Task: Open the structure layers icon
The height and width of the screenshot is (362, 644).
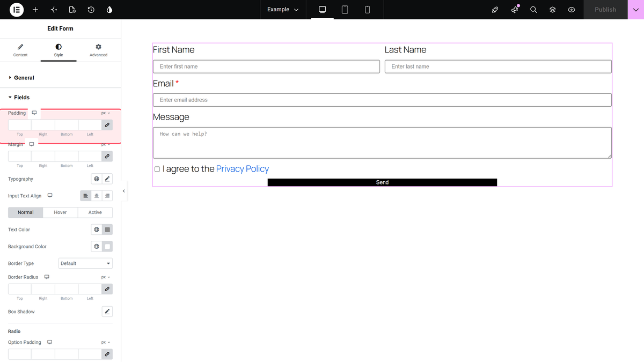Action: point(552,10)
